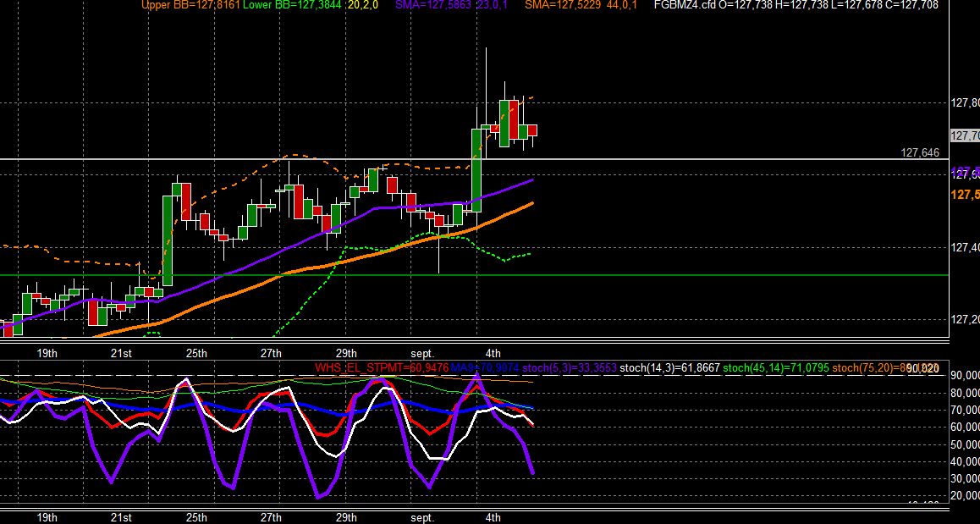Viewport: 980px width, 524px height.
Task: Click 'sept.' on the oscillator panel date axis
Action: (422, 518)
